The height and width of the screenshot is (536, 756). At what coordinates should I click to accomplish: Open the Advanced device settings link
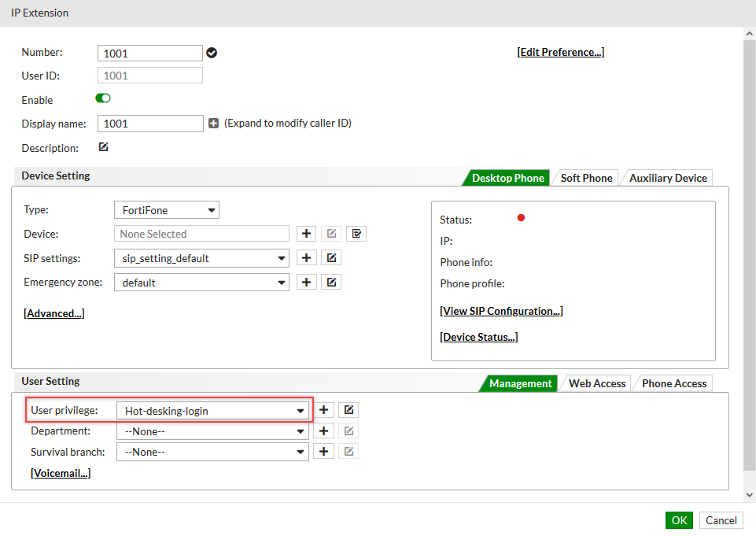click(x=54, y=313)
